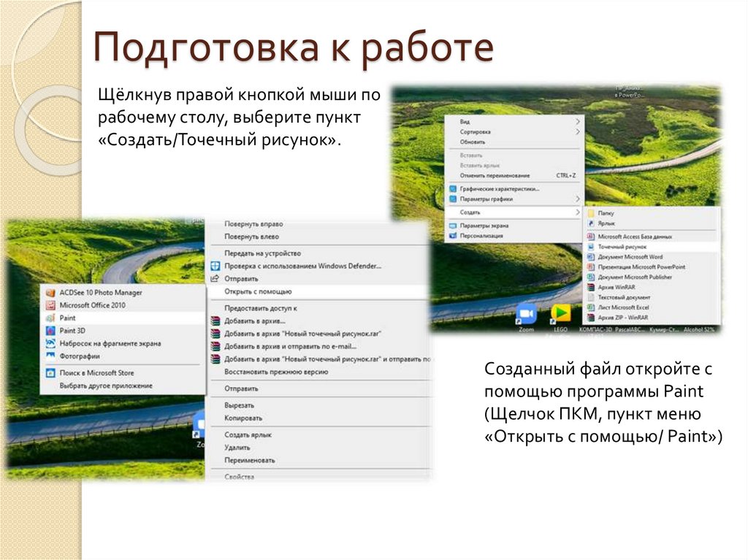Click WinRAR icon next to Добавить в архив...
748x560 pixels.
[x=215, y=321]
